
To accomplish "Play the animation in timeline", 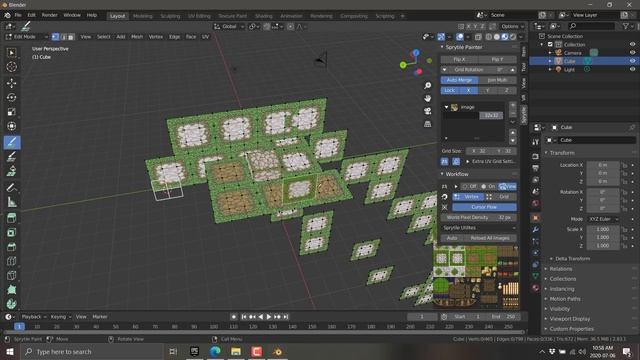I will point(269,317).
